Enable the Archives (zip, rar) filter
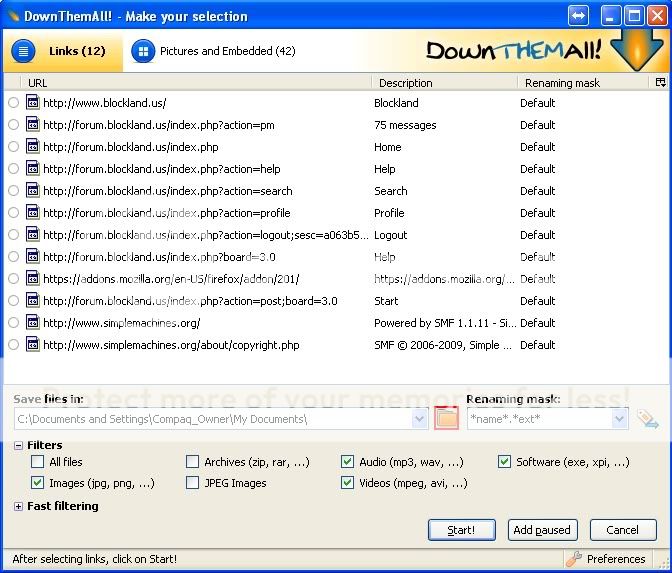Viewport: 672px width, 573px height. click(192, 462)
